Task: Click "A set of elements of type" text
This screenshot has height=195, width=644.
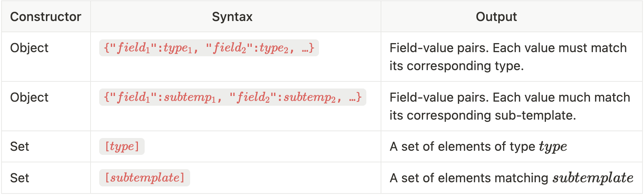Action: (x=462, y=146)
